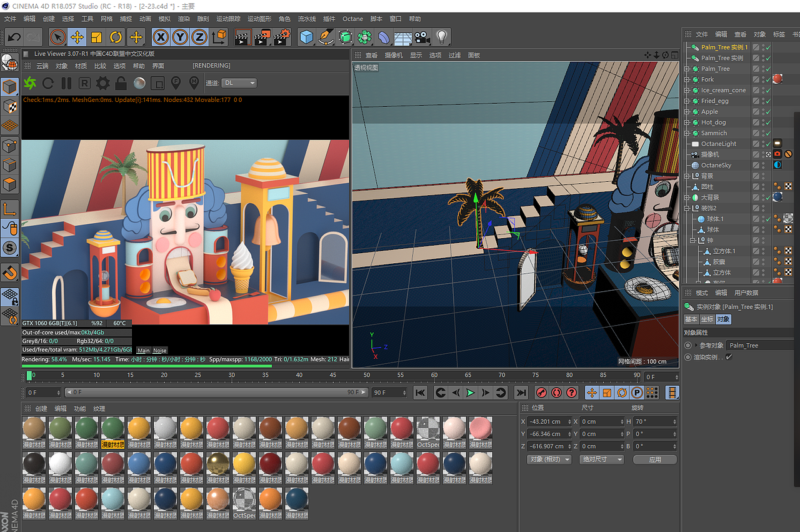The width and height of the screenshot is (800, 532).
Task: Pick the Rotate tool in top toolbar
Action: tap(116, 37)
